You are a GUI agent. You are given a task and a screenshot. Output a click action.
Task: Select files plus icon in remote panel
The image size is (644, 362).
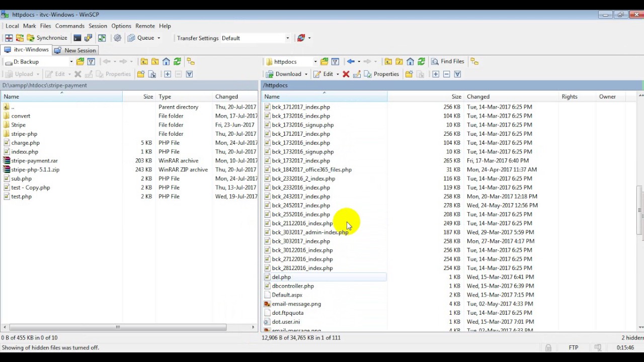tap(436, 74)
